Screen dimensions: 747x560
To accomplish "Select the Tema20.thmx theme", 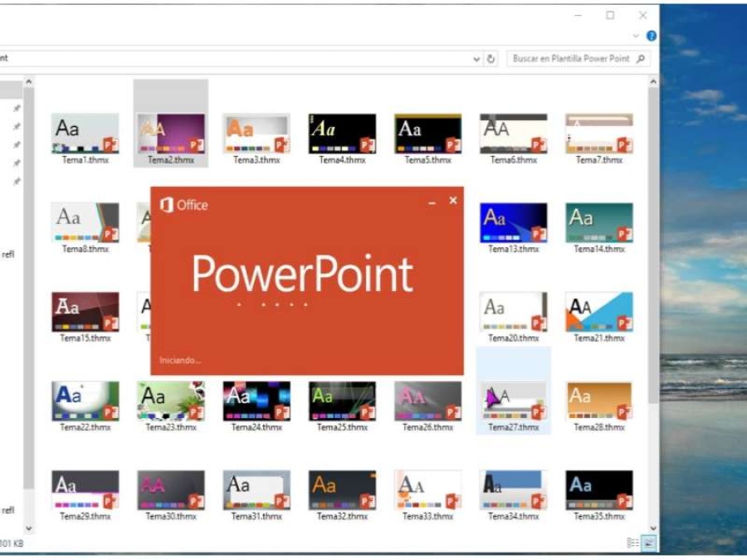I will click(512, 310).
